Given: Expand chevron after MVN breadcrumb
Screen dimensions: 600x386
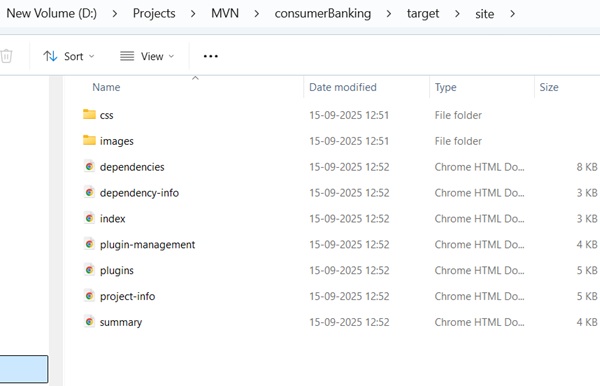Looking at the screenshot, I should click(x=256, y=14).
